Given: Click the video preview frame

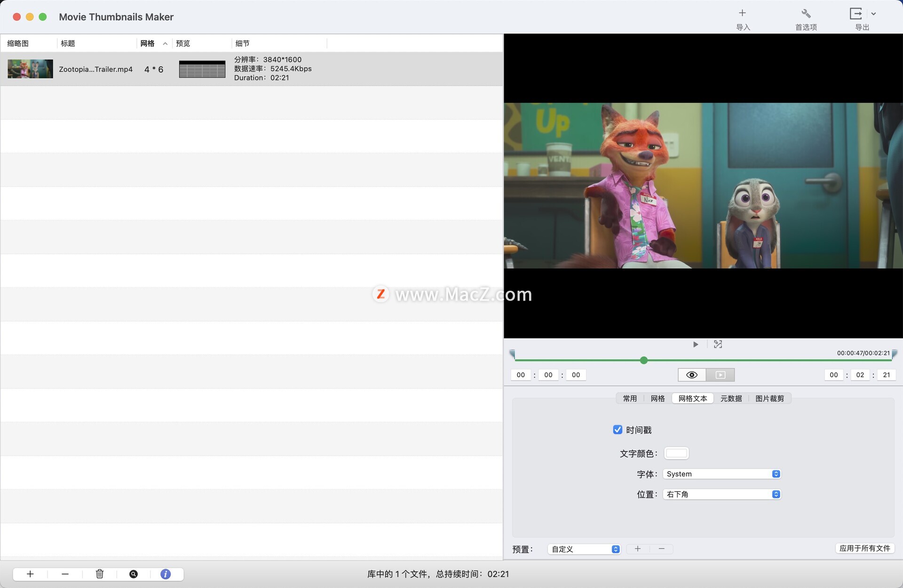Looking at the screenshot, I should pyautogui.click(x=703, y=185).
